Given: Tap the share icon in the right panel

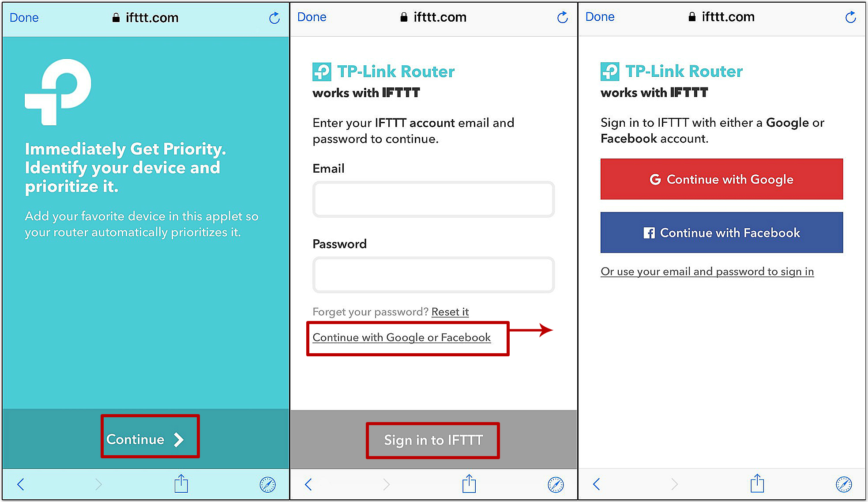Looking at the screenshot, I should (x=757, y=483).
